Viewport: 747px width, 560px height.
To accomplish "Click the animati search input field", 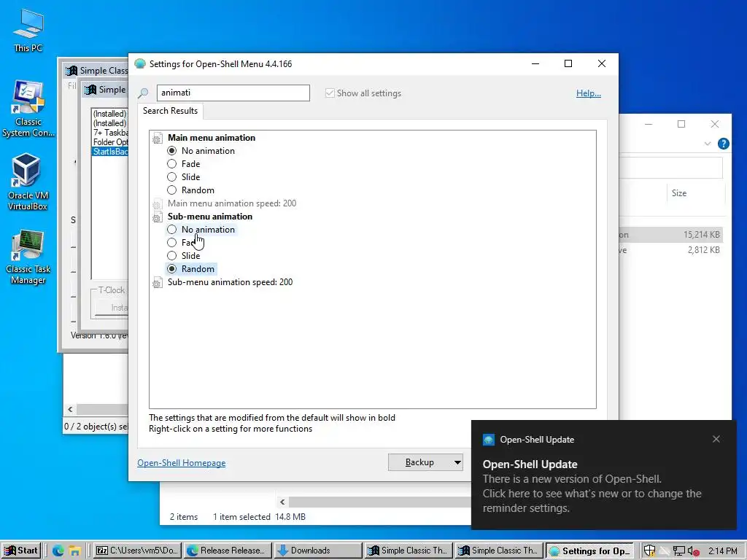I will coord(233,93).
